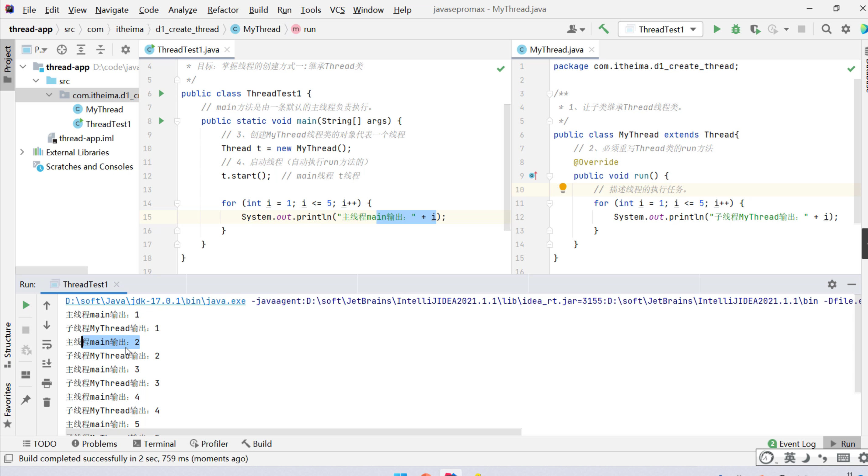
Task: Open the Refactor menu
Action: (223, 10)
